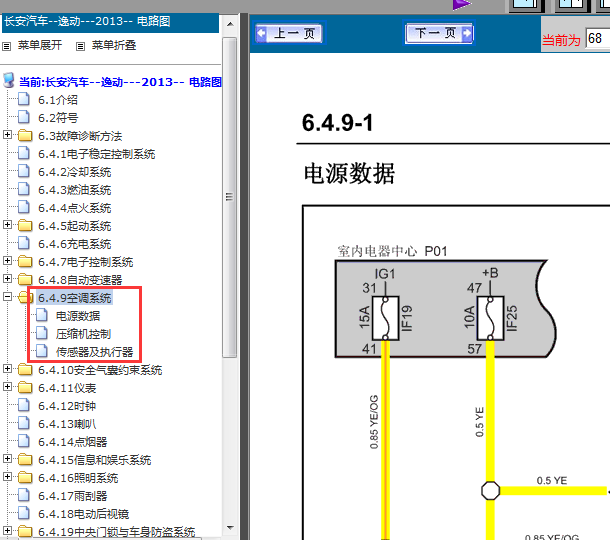610x540 pixels.
Task: Click the folder icon of 6.4.10安全气囊约束系统
Action: [25, 369]
